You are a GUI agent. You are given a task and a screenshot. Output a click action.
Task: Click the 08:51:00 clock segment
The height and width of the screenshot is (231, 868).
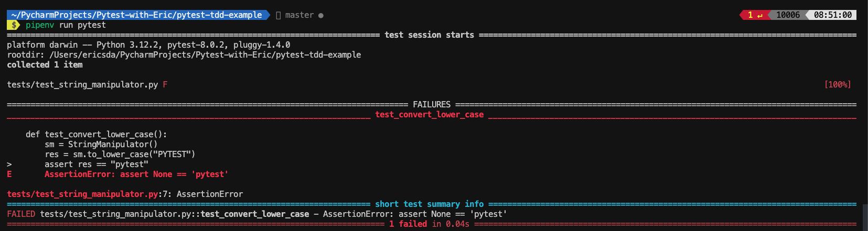[832, 15]
